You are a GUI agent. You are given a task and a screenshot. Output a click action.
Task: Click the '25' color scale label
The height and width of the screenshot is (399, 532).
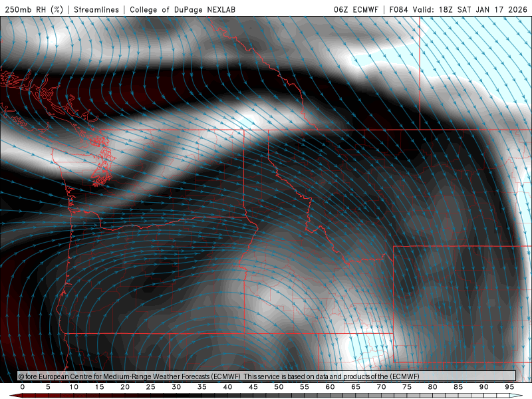pos(151,387)
